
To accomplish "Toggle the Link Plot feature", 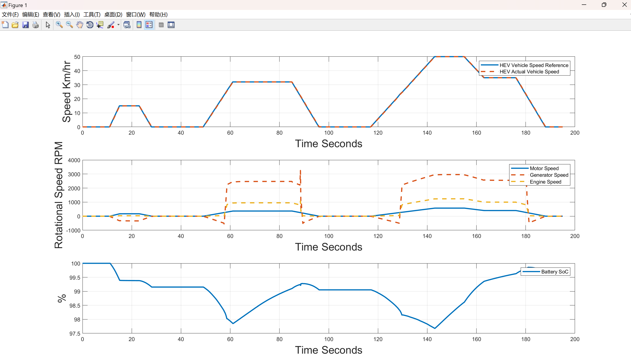I will [127, 24].
